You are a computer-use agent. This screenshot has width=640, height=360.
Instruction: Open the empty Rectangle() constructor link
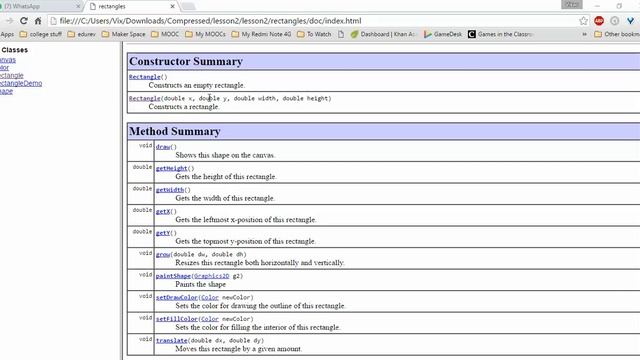144,77
